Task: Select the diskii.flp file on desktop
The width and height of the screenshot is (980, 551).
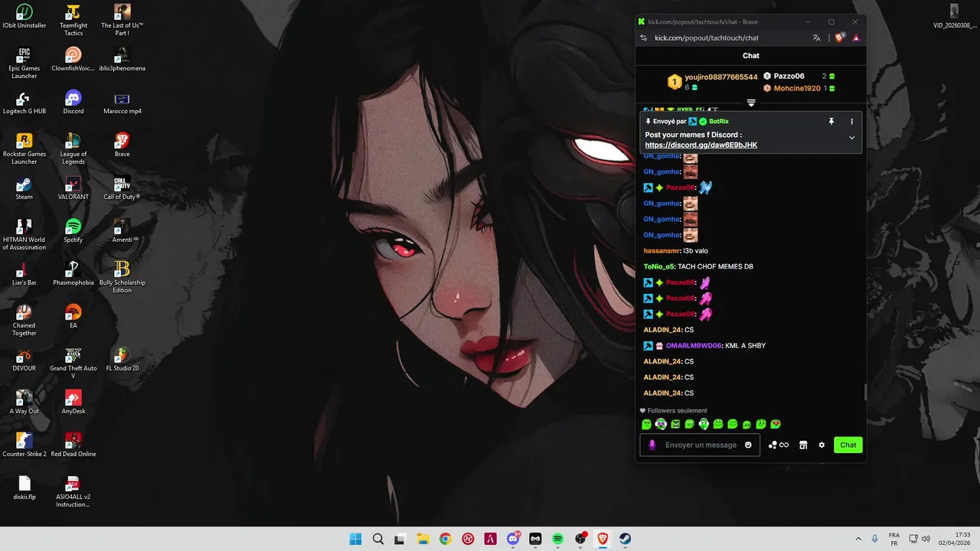Action: (x=24, y=488)
